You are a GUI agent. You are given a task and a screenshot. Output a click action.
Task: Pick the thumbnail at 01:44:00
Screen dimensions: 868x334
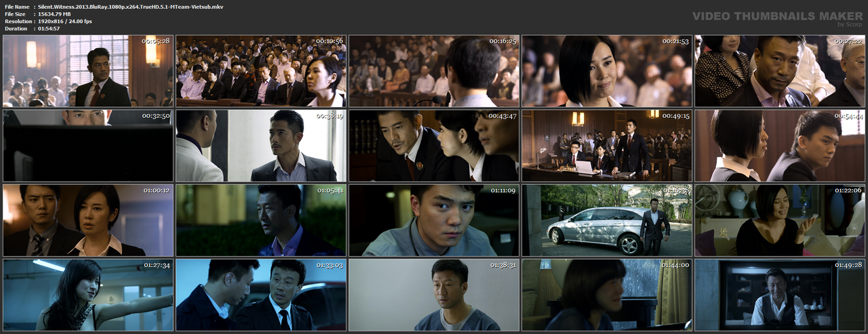click(x=607, y=295)
